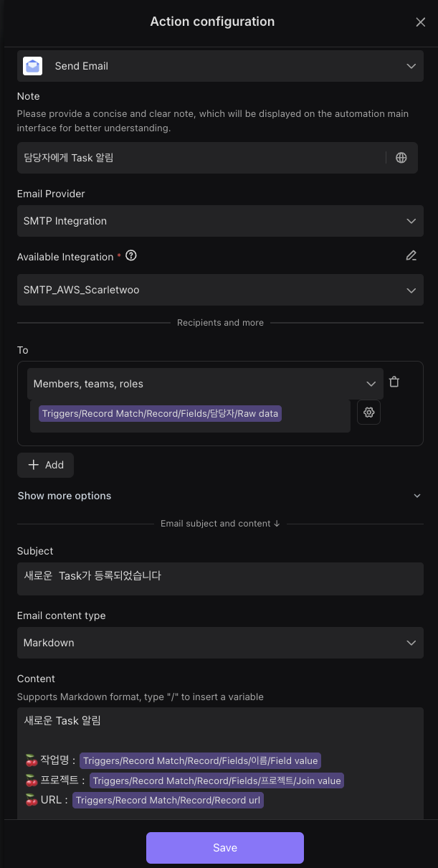
Task: Click the help icon beside Available Integration
Action: click(x=131, y=256)
